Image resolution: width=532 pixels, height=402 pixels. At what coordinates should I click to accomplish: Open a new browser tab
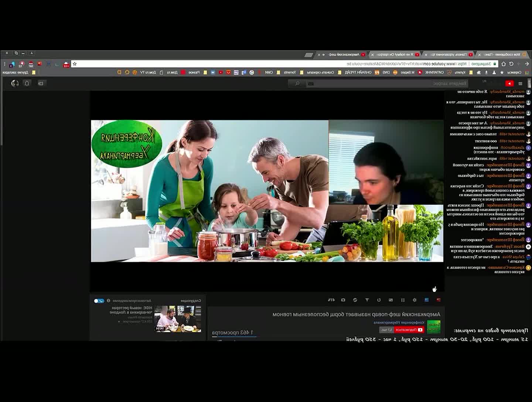coord(309,55)
